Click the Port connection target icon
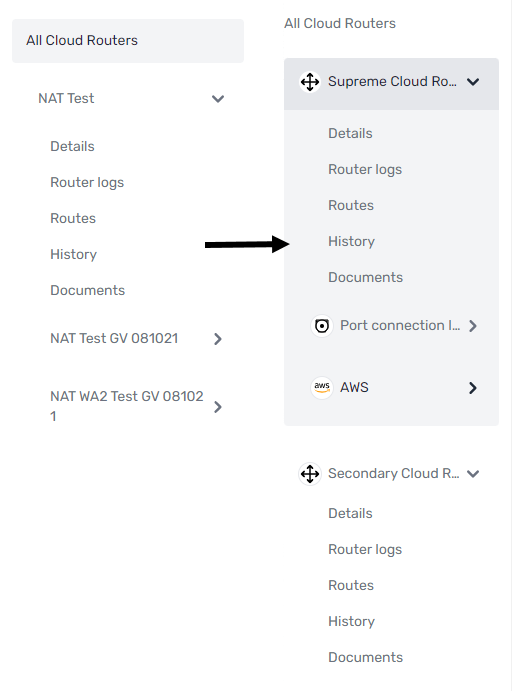 [x=322, y=326]
